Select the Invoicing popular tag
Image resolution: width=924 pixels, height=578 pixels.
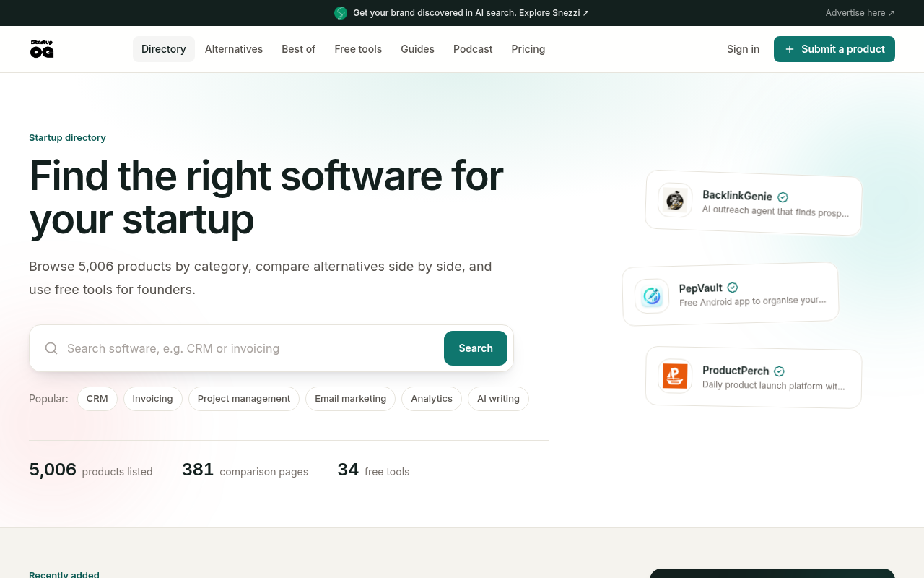(153, 399)
